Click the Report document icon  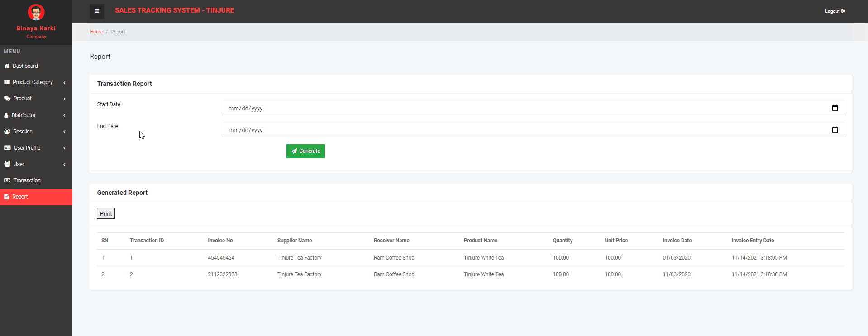(x=6, y=197)
